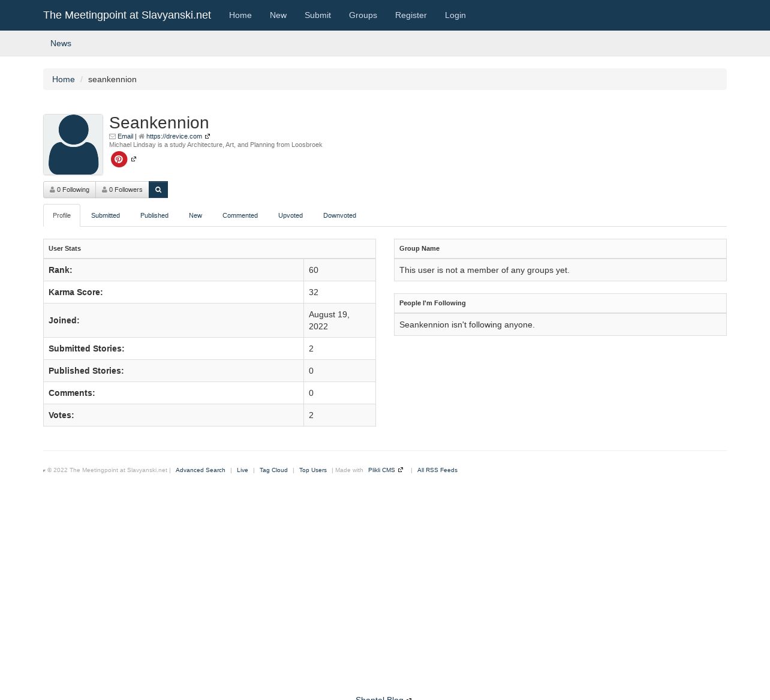Image resolution: width=770 pixels, height=700 pixels.
Task: Click the 0 Followers button
Action: point(122,190)
